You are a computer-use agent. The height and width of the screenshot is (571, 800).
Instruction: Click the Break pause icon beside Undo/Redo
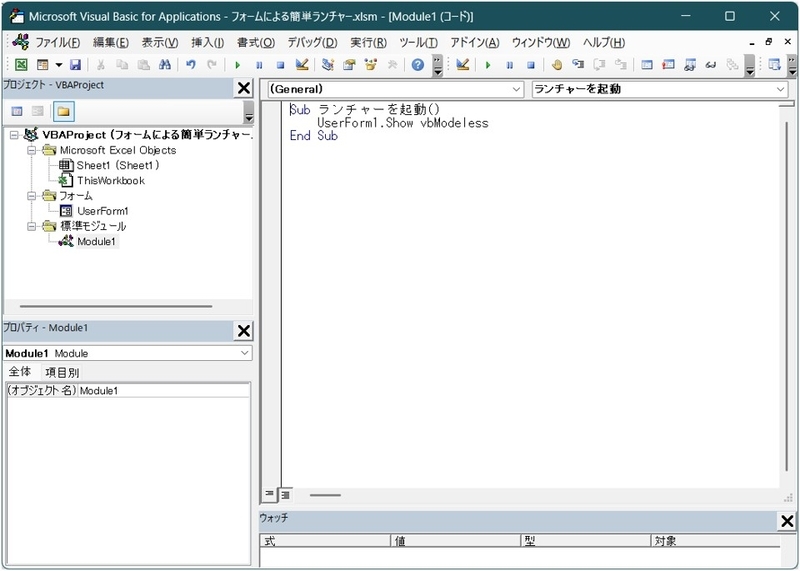click(x=259, y=65)
